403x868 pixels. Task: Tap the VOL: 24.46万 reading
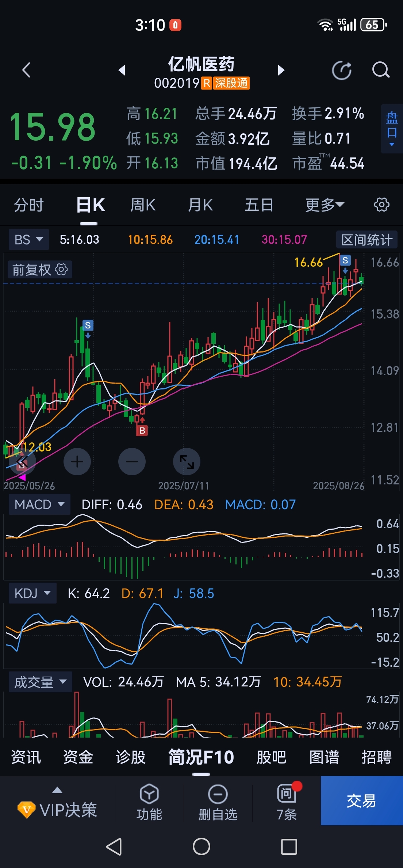click(x=123, y=682)
